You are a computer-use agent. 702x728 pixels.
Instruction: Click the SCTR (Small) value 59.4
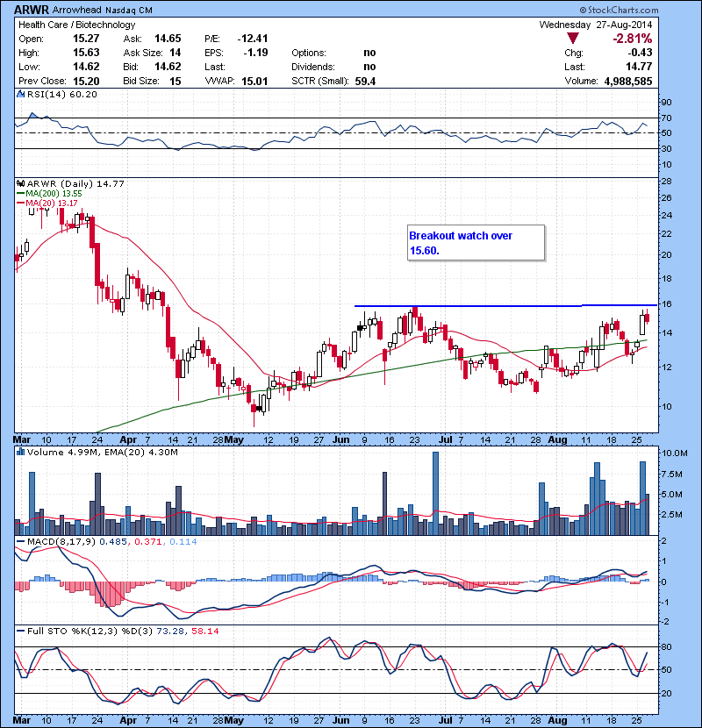(x=365, y=82)
